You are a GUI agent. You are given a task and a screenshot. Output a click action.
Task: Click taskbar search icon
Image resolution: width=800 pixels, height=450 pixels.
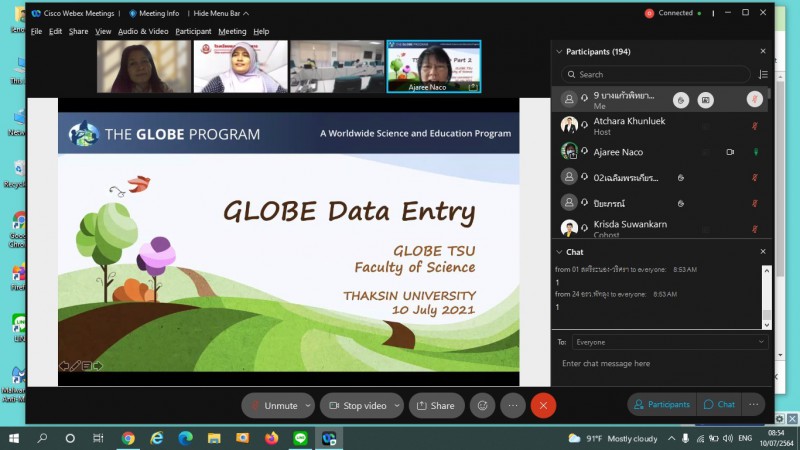pos(42,438)
